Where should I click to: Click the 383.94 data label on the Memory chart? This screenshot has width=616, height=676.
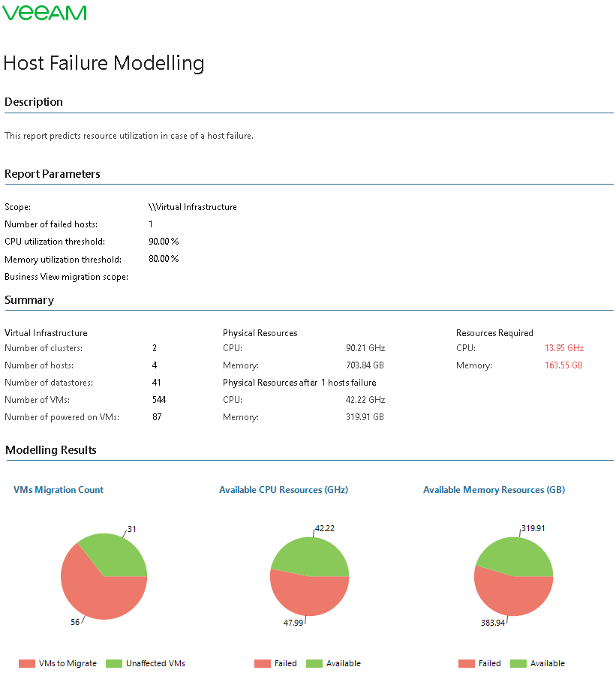click(492, 623)
